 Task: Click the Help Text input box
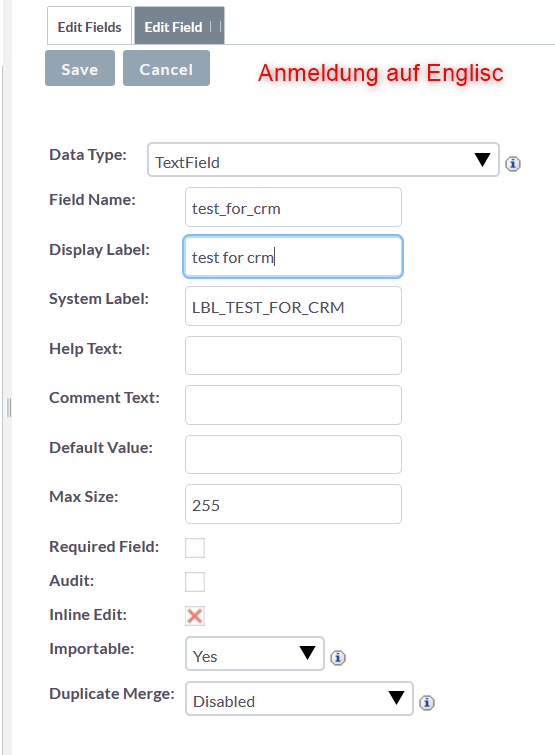(x=293, y=356)
